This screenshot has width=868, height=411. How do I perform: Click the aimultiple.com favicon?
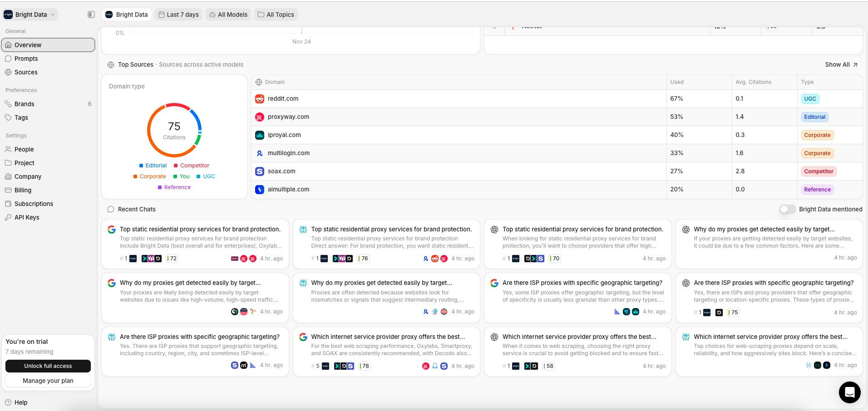coord(260,189)
